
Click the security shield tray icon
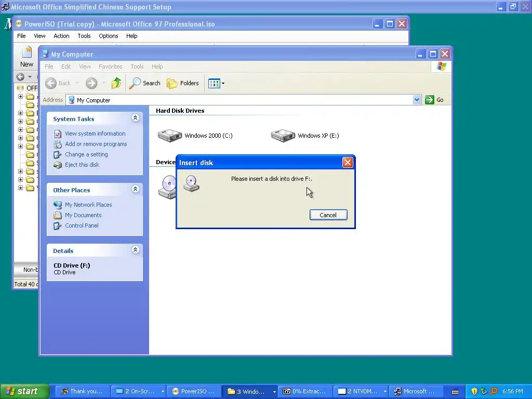click(x=474, y=391)
